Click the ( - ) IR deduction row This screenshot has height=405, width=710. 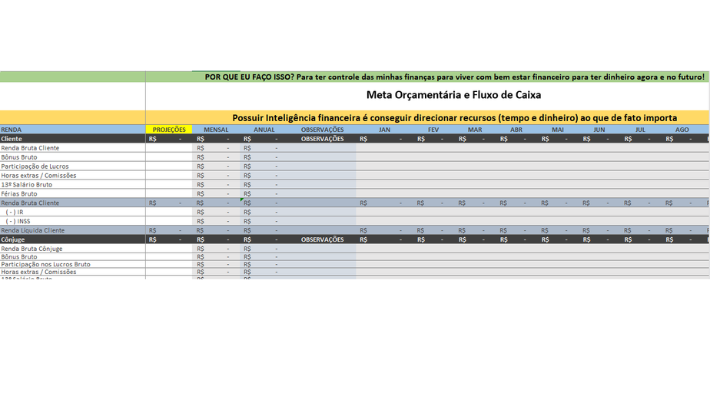point(14,212)
